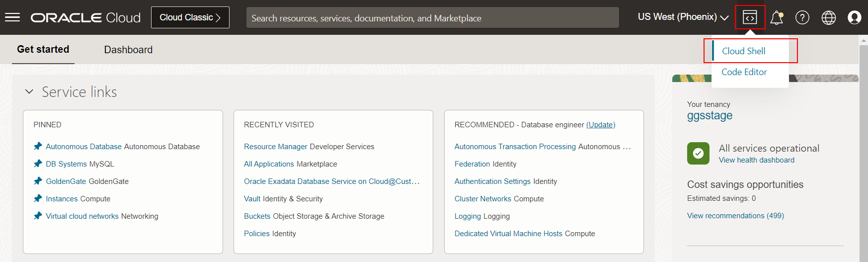Viewport: 868px width, 262px height.
Task: Open the Developer tools icon
Action: 750,17
